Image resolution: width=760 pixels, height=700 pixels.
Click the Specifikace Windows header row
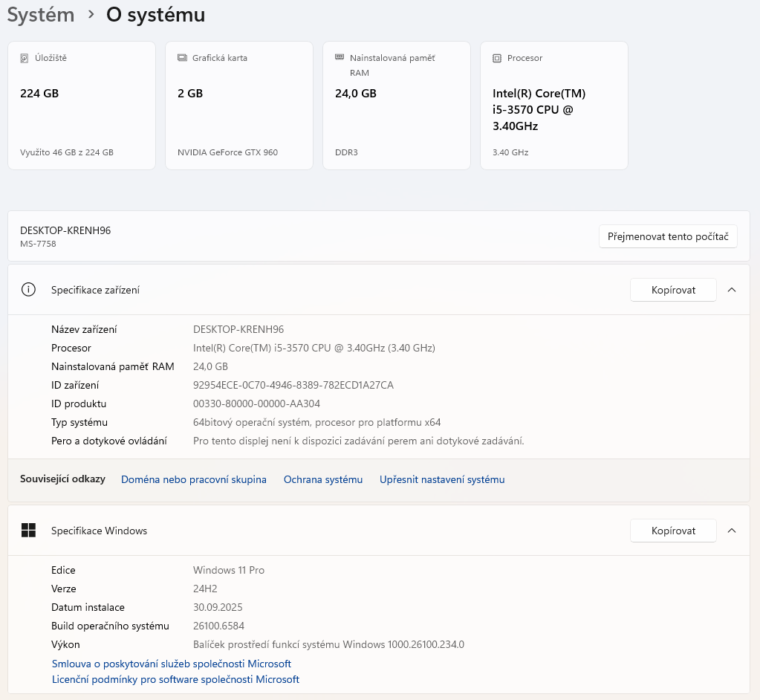pyautogui.click(x=297, y=531)
